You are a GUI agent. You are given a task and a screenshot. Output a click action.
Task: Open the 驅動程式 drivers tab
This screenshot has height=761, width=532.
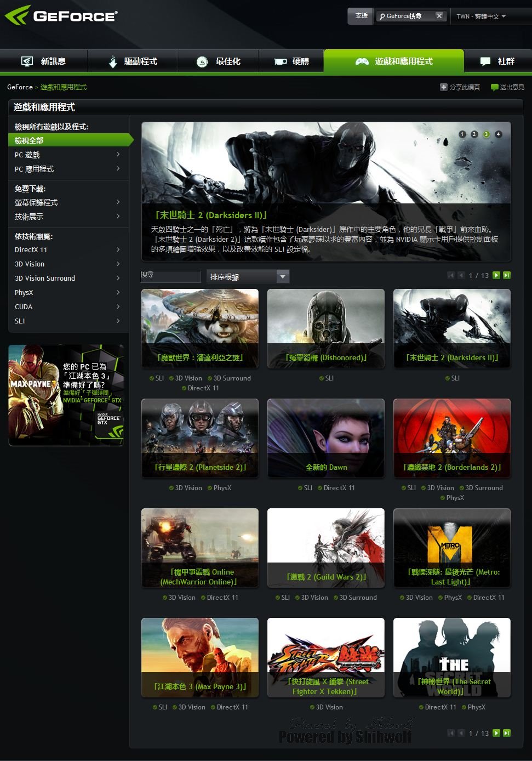(x=133, y=61)
